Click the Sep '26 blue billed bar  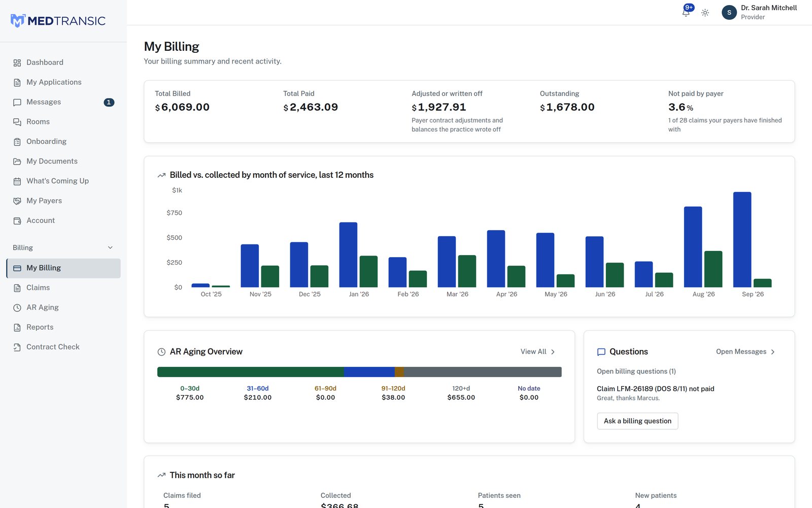[x=742, y=240]
